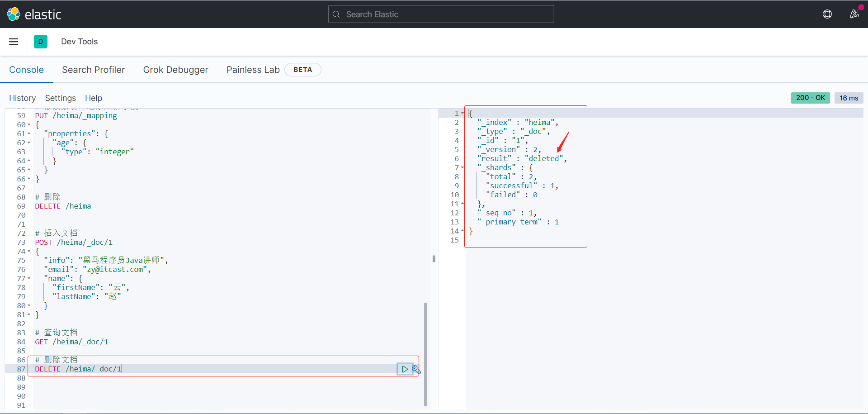Toggle the fold marker at editor line 65
Screen dimensions: 868x414
click(x=29, y=170)
